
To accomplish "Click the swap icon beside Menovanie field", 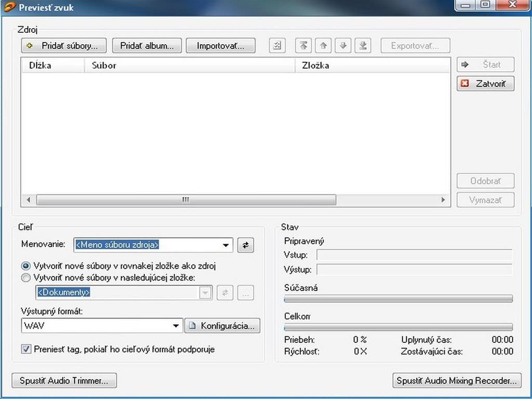I will coord(246,245).
